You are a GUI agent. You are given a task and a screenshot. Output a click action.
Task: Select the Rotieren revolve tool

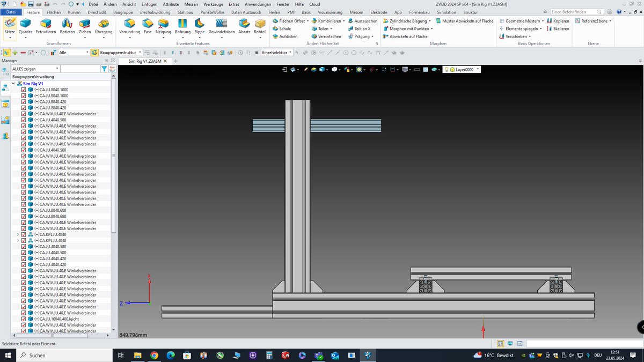point(67,26)
